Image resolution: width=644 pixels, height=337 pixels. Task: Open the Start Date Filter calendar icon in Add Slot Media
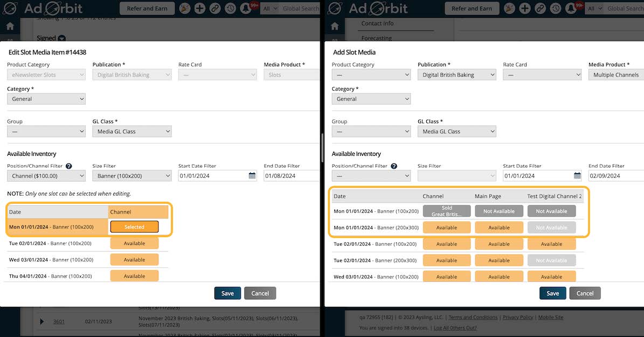click(577, 175)
